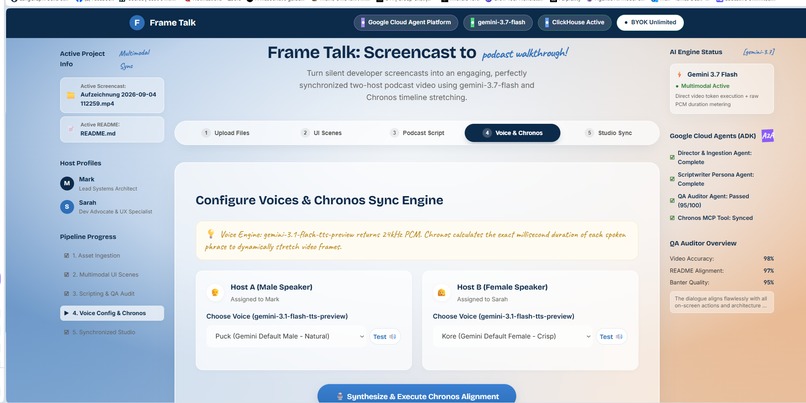806x403 pixels.
Task: Click Synthesize & Execute Chronos Alignment button
Action: tap(417, 396)
